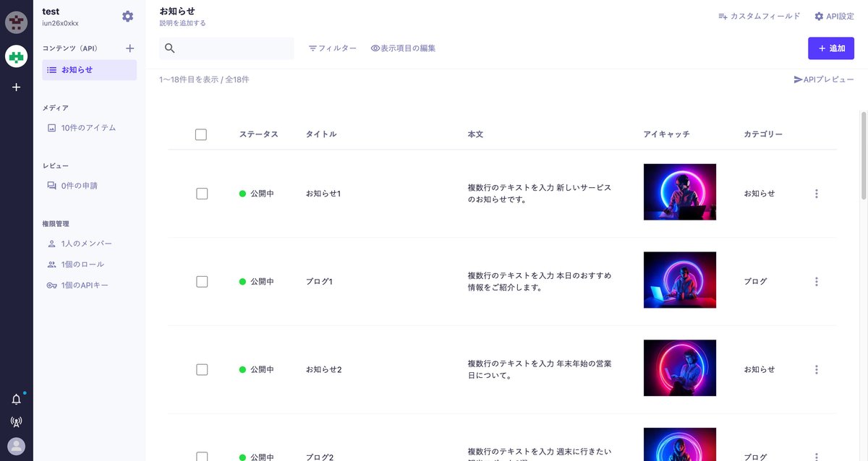Click the top service avatar in the left rail
This screenshot has width=868, height=461.
(x=17, y=22)
